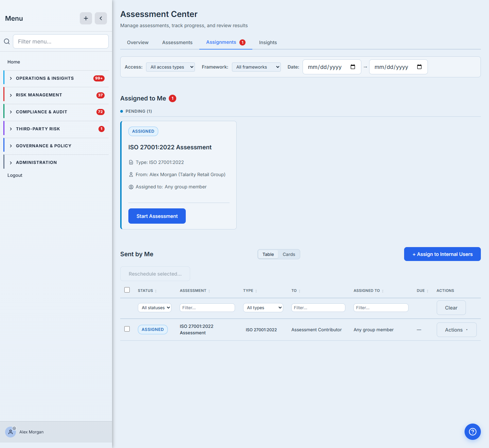Click Assign to Internal Users button
489x448 pixels.
click(x=442, y=254)
